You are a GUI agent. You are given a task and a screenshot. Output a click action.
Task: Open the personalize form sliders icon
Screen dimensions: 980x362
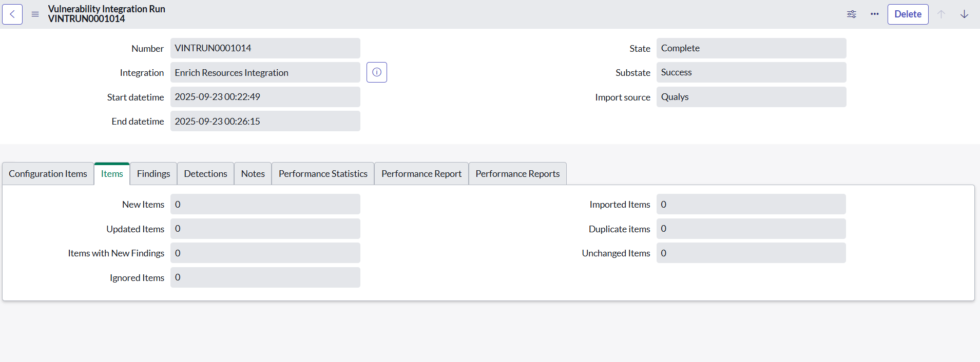point(852,14)
